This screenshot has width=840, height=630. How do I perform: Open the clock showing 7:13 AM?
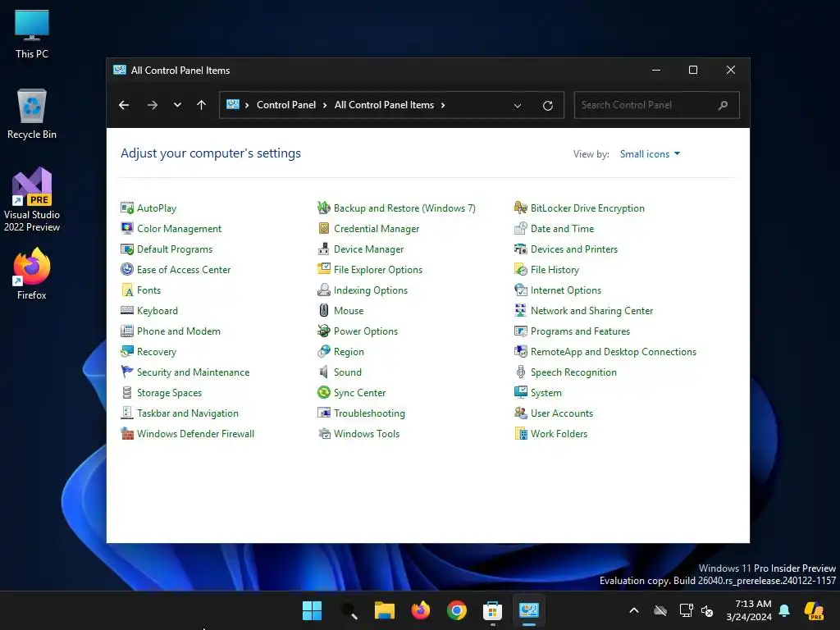748,610
